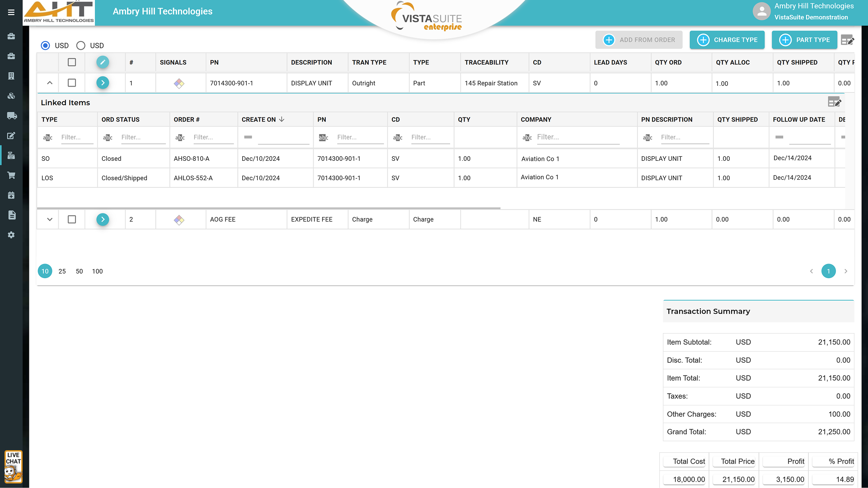Image resolution: width=868 pixels, height=488 pixels.
Task: Select the first USD radio button
Action: coord(45,46)
